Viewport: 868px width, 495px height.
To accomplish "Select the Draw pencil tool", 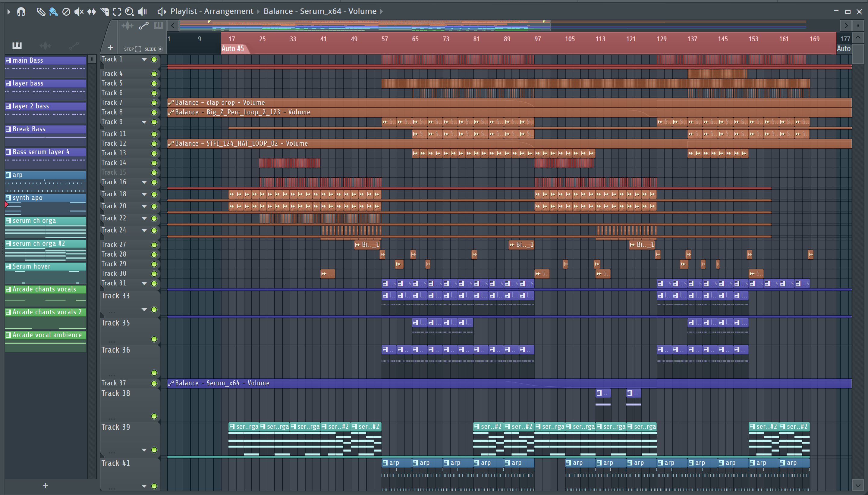I will [41, 12].
